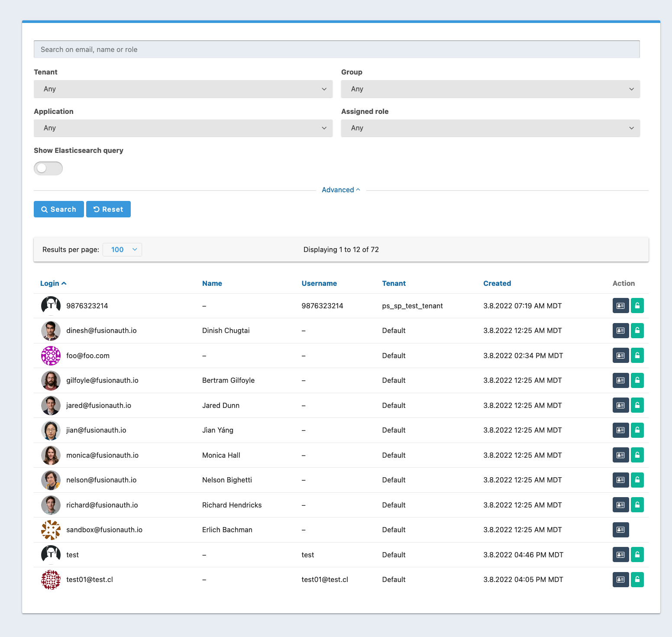This screenshot has height=637, width=672.
Task: Click lock icon for monica@fusionauth.io
Action: pyautogui.click(x=637, y=455)
